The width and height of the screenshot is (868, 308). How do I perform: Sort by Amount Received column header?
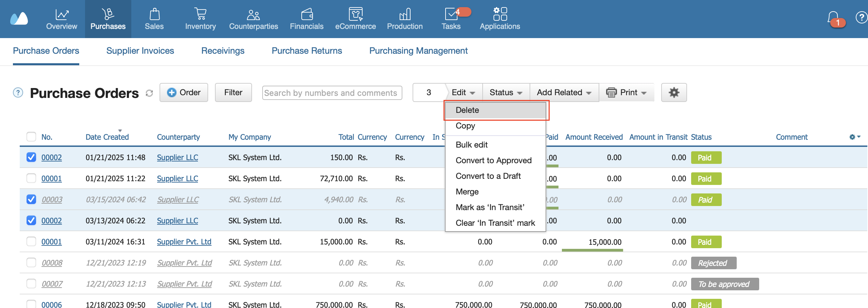point(594,137)
